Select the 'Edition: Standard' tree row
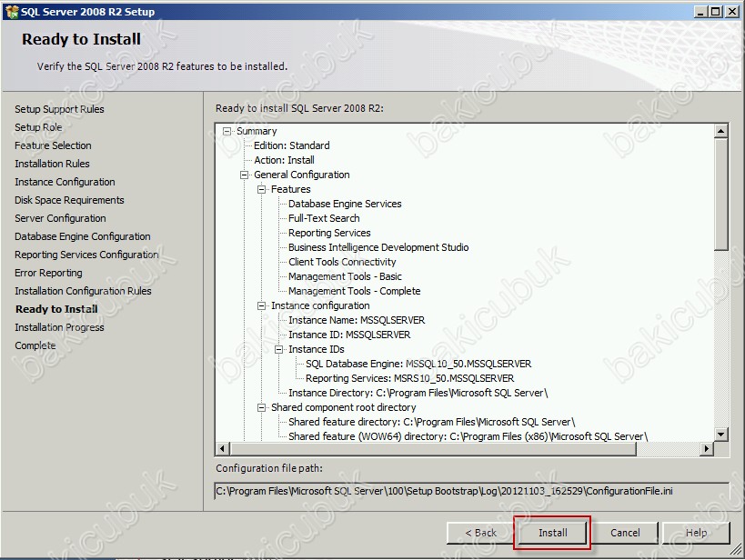The height and width of the screenshot is (560, 745). coord(292,145)
